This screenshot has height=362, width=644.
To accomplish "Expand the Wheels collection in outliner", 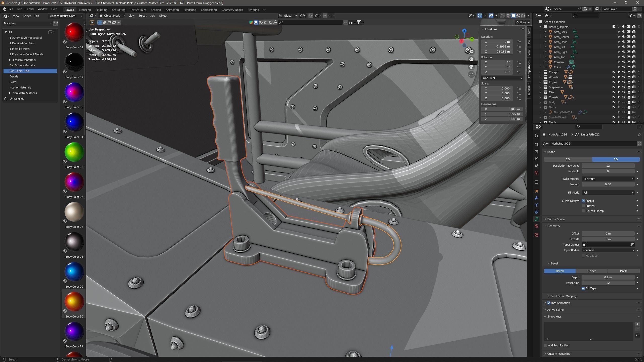I will click(540, 77).
